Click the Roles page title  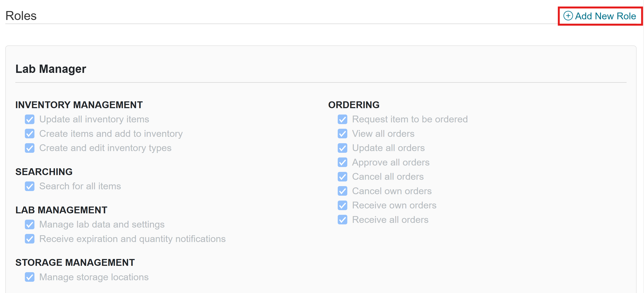(x=21, y=16)
